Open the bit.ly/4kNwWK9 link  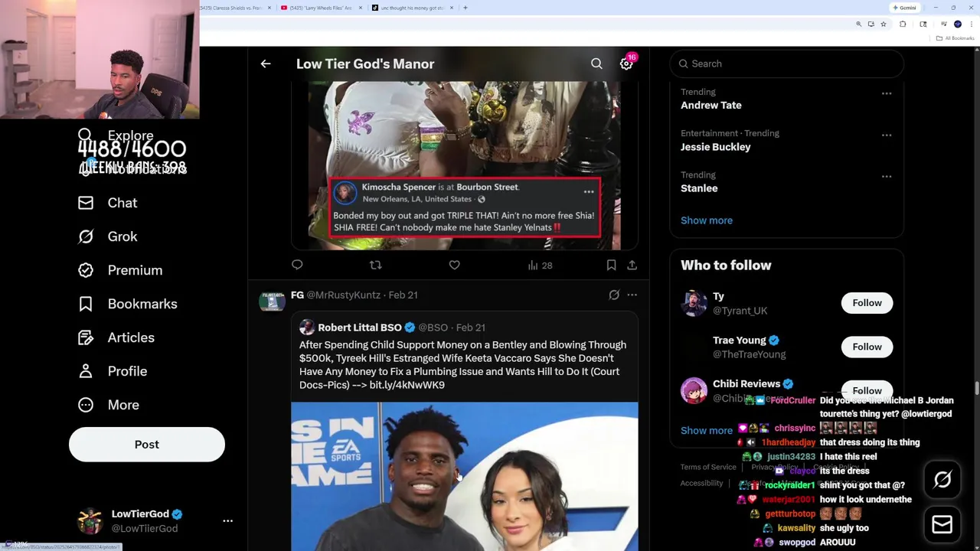[x=407, y=385]
